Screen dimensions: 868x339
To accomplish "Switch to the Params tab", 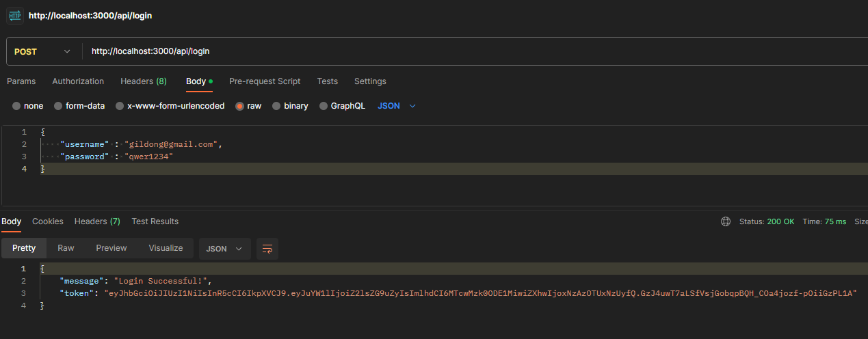I will [x=21, y=81].
